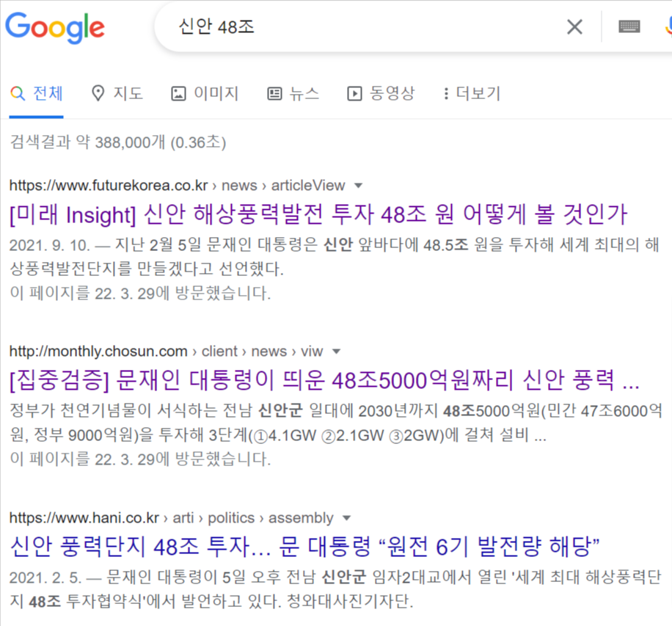This screenshot has width=672, height=626.
Task: Open the 더보기 menu
Action: click(472, 93)
